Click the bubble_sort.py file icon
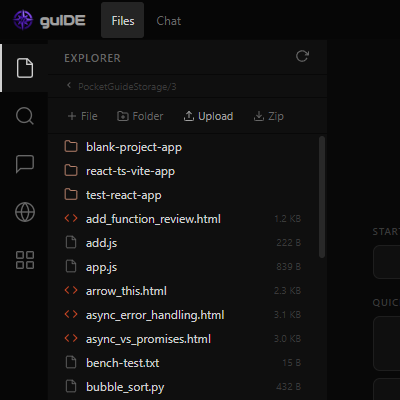The width and height of the screenshot is (400, 400). click(71, 387)
